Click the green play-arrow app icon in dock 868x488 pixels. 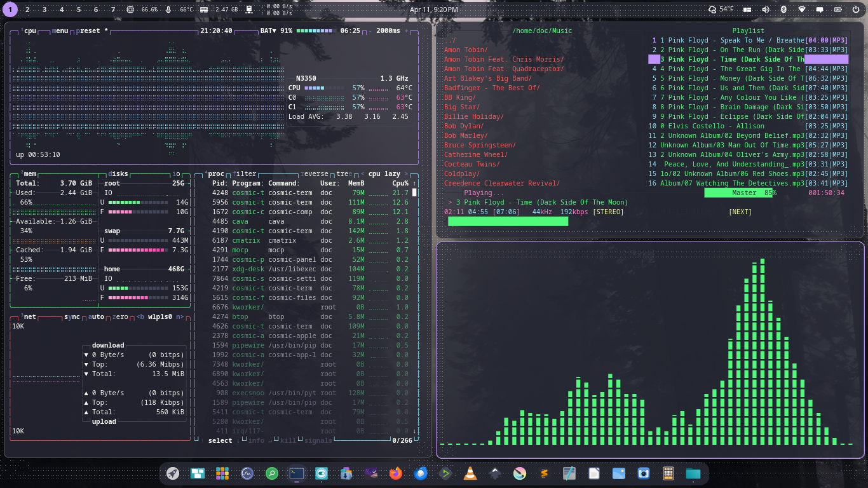(x=445, y=473)
